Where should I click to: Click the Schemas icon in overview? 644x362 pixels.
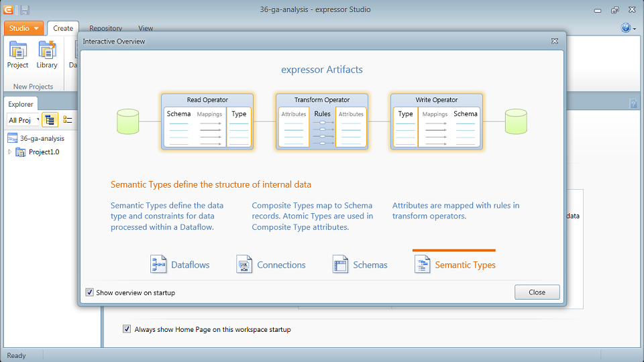coord(340,264)
